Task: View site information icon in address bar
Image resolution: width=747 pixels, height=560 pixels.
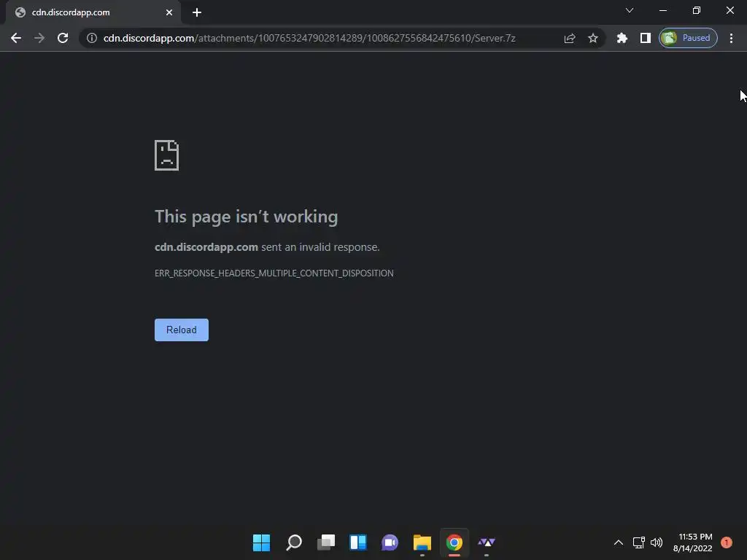Action: [92, 38]
